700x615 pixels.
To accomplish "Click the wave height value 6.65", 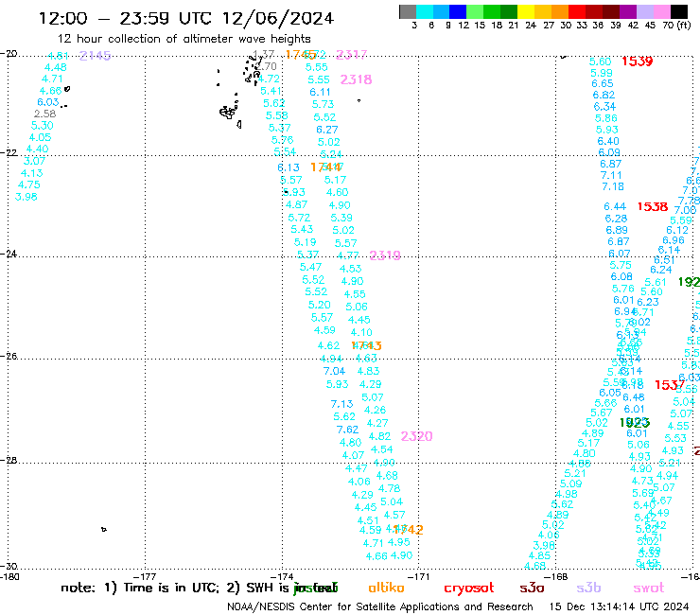I will tap(603, 84).
